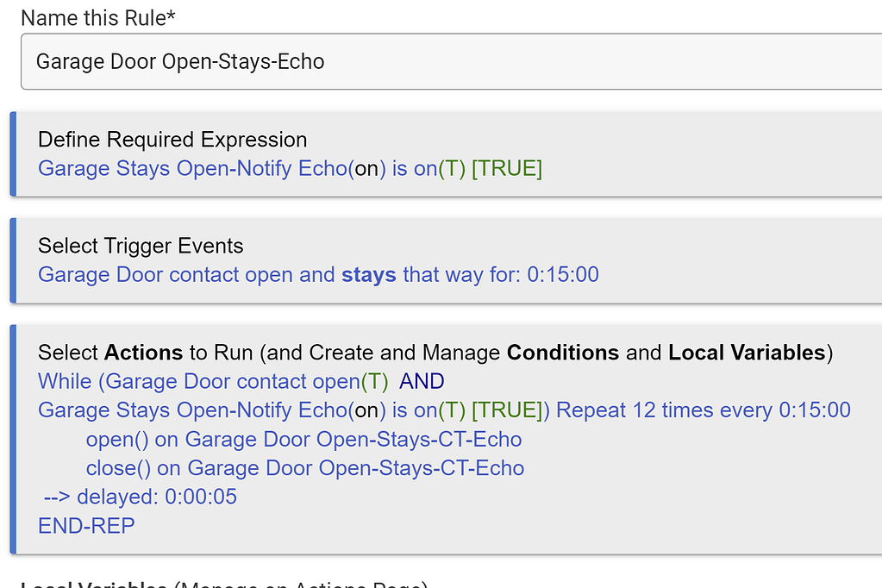Click the [TRUE] expression status indicator
Viewport: 882px width, 588px height.
(x=509, y=168)
